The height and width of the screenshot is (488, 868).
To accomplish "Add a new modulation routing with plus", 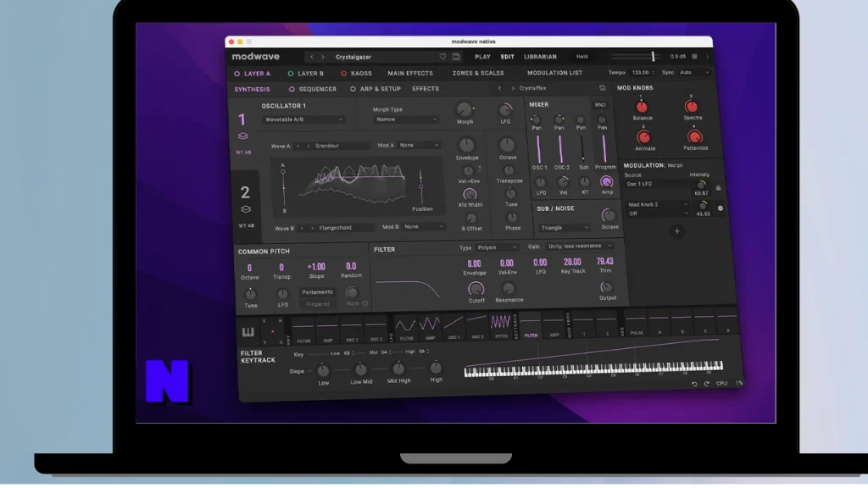I will (x=677, y=231).
